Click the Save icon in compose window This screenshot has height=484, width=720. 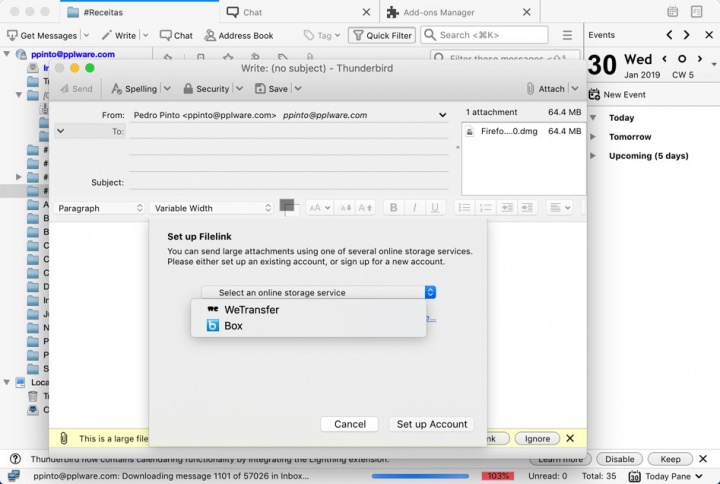pos(260,89)
